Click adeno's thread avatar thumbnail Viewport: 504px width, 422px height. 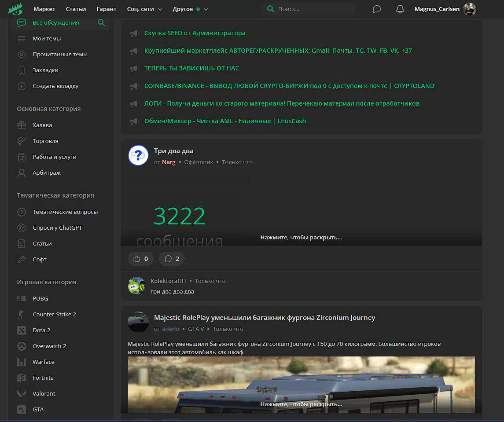coord(138,322)
